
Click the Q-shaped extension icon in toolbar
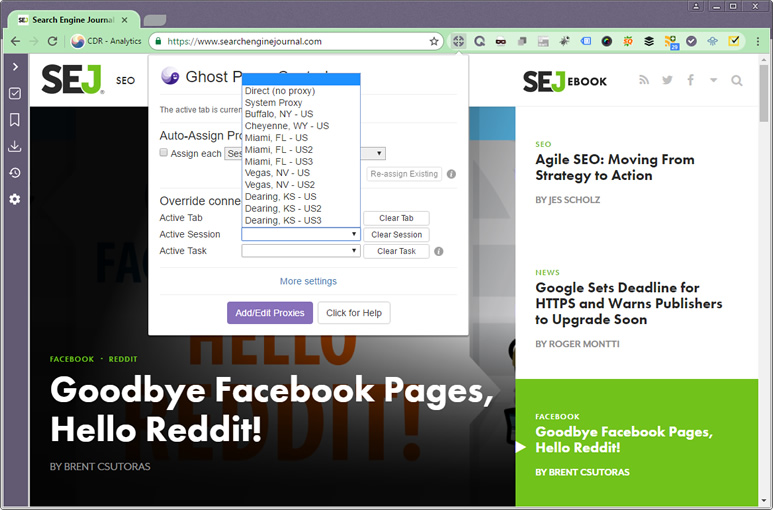[480, 41]
